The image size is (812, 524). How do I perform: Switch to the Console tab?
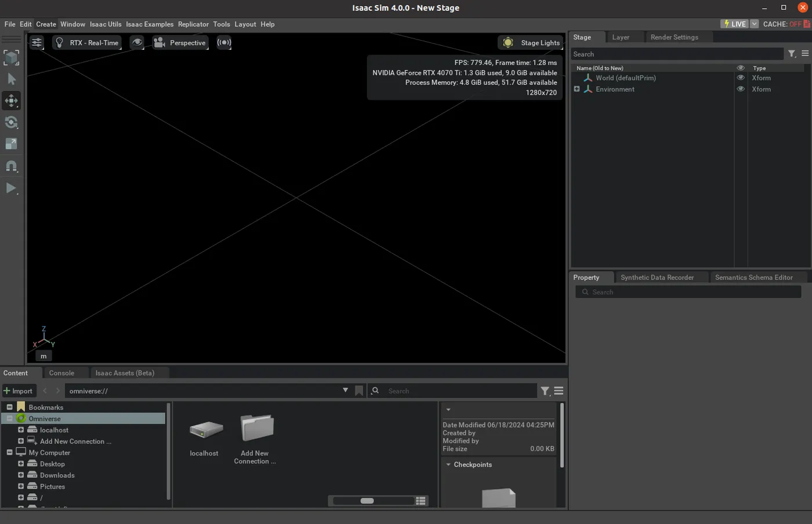[x=61, y=373]
